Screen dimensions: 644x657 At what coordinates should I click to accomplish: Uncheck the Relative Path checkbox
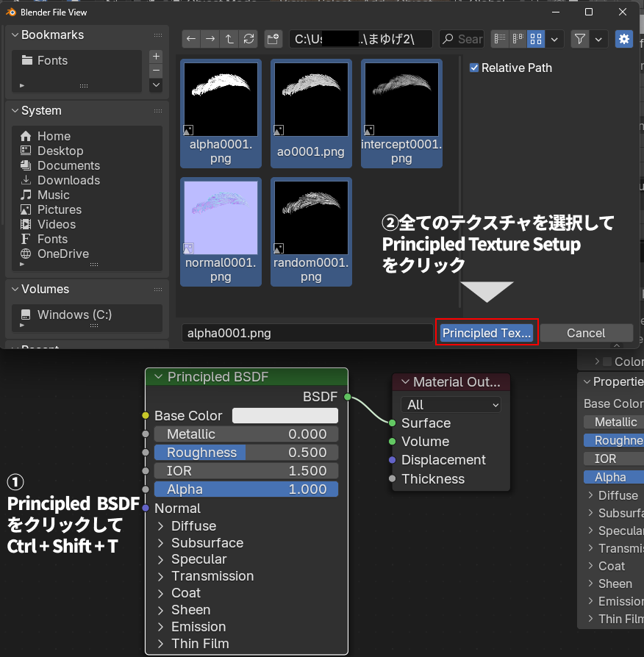pos(474,68)
